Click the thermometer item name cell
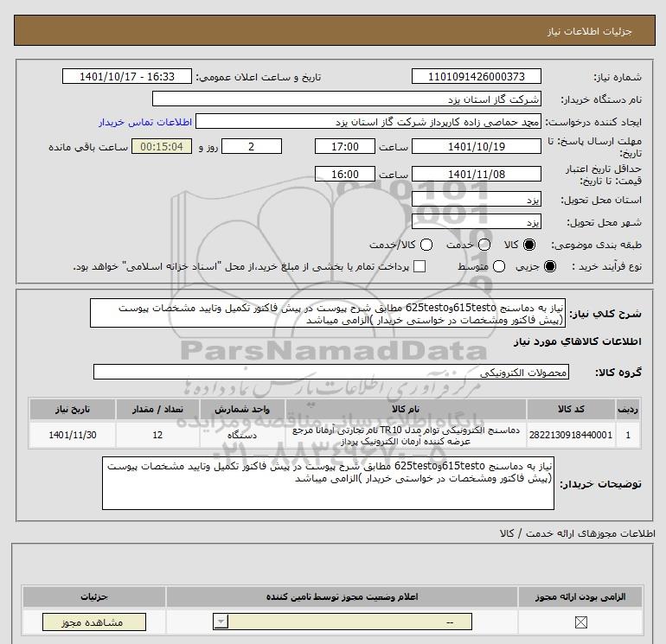666x644 pixels. [406, 435]
